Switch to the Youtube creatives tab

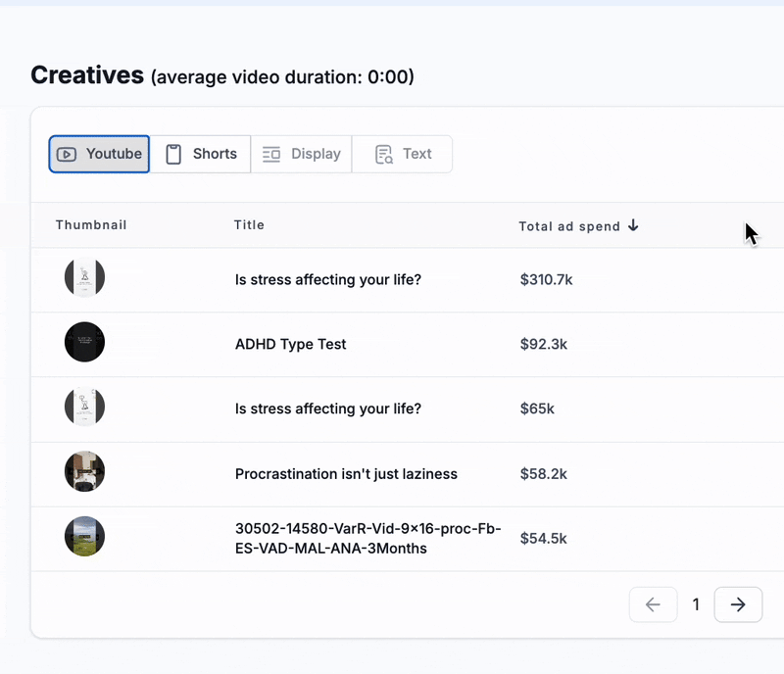point(99,154)
